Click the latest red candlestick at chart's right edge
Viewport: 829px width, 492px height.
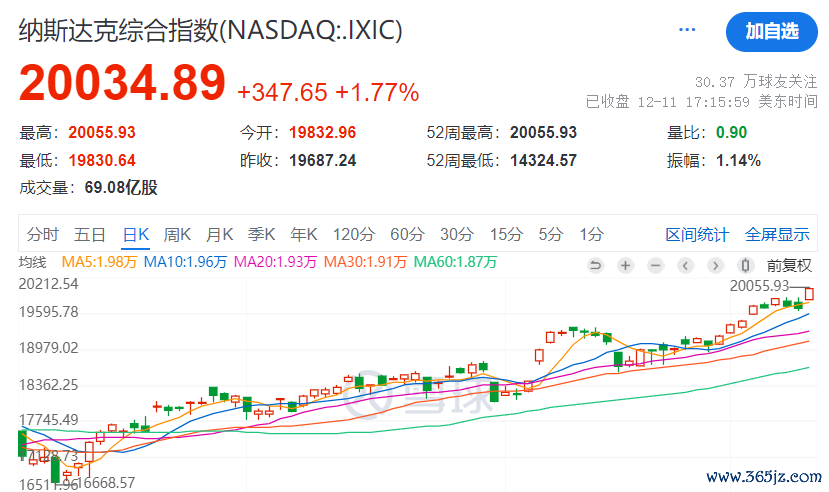(809, 293)
